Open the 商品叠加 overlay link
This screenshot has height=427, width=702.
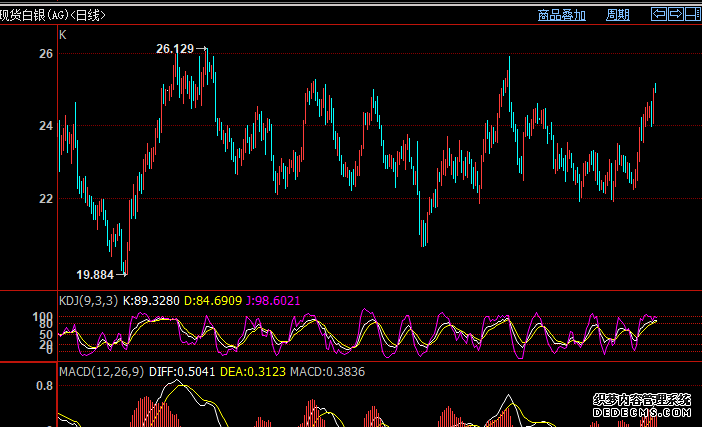pos(561,15)
